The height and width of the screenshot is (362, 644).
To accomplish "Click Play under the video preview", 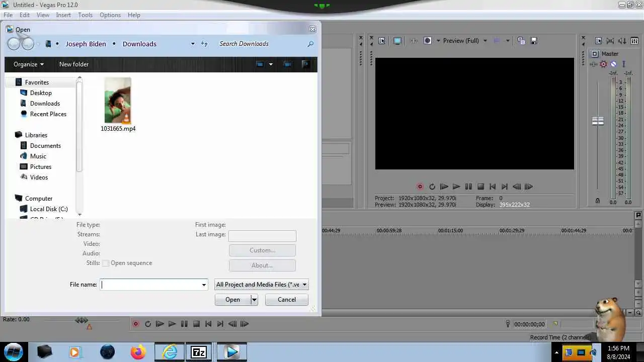I will click(x=456, y=187).
